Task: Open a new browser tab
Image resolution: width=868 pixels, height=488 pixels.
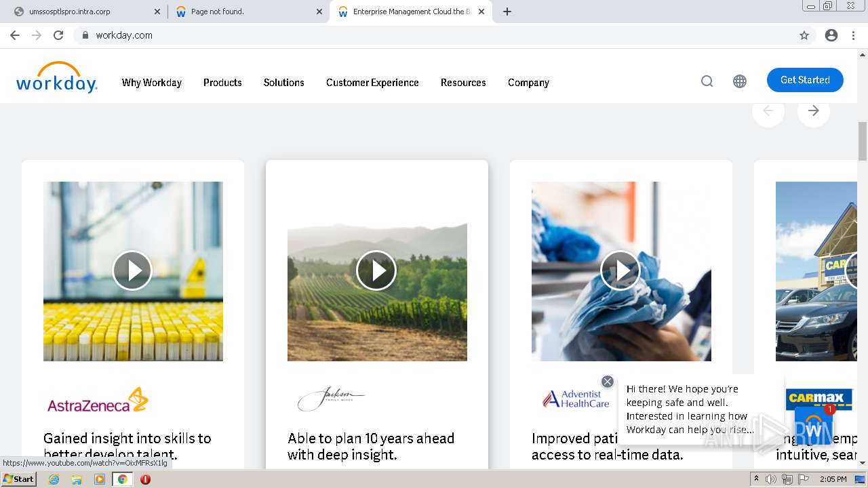Action: tap(507, 12)
